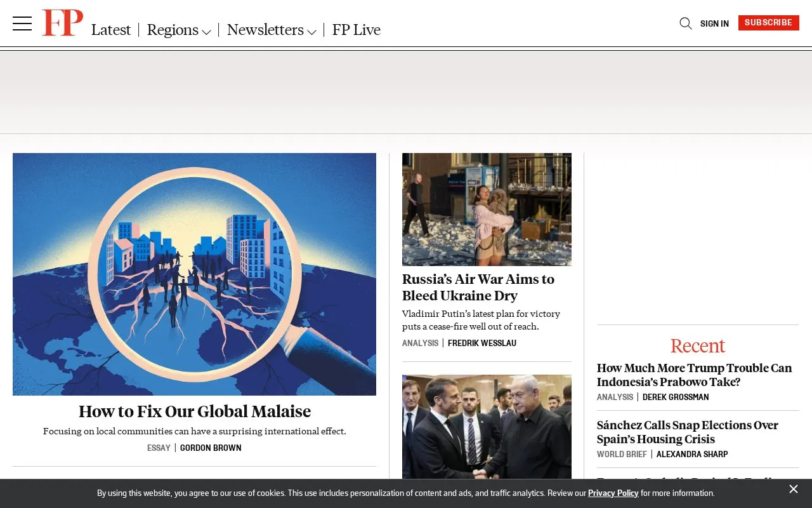812x508 pixels.
Task: Open the search magnifier icon
Action: tap(686, 23)
